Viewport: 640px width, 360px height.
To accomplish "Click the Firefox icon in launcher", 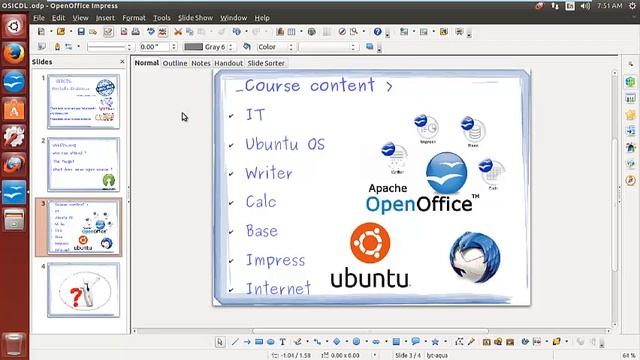I will [x=14, y=54].
